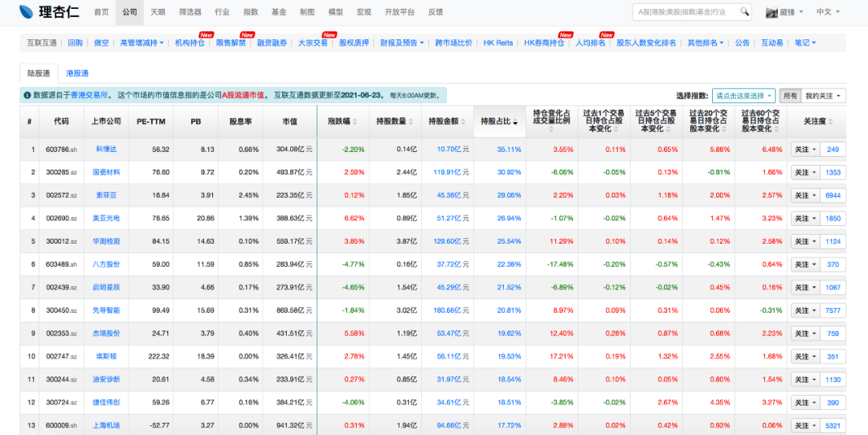
Task: Open the user account dropdown
Action: click(785, 11)
